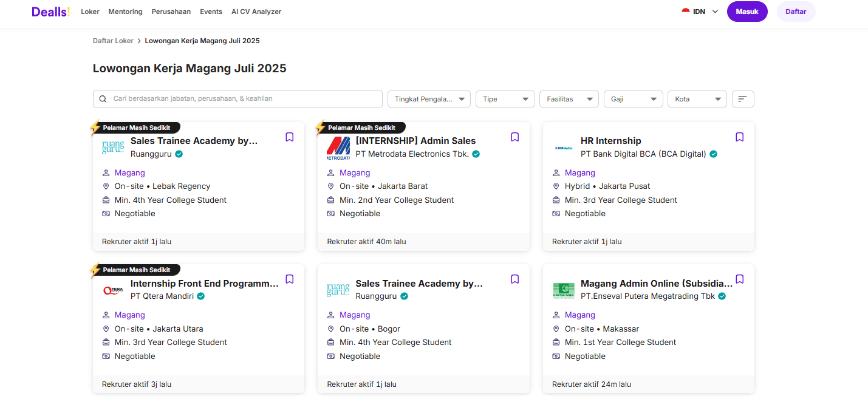Screen dimensions: 868x396
Task: Click 'Min. 2nd Year College Student' text
Action: (397, 200)
